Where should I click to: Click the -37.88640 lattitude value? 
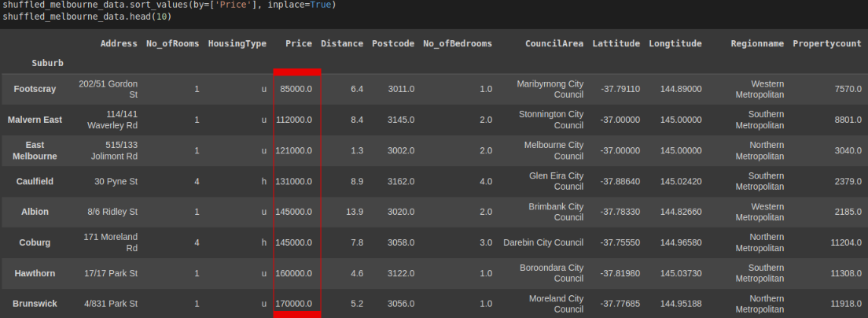coord(620,181)
